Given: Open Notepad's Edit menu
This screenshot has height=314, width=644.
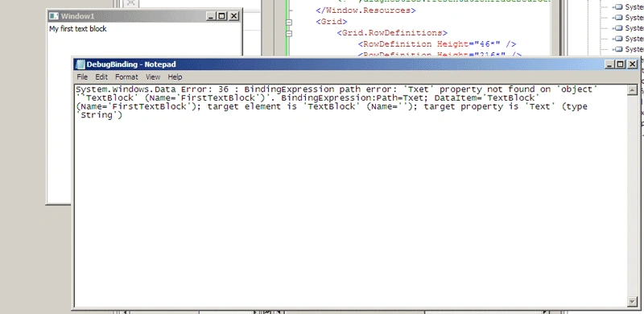Looking at the screenshot, I should (101, 76).
